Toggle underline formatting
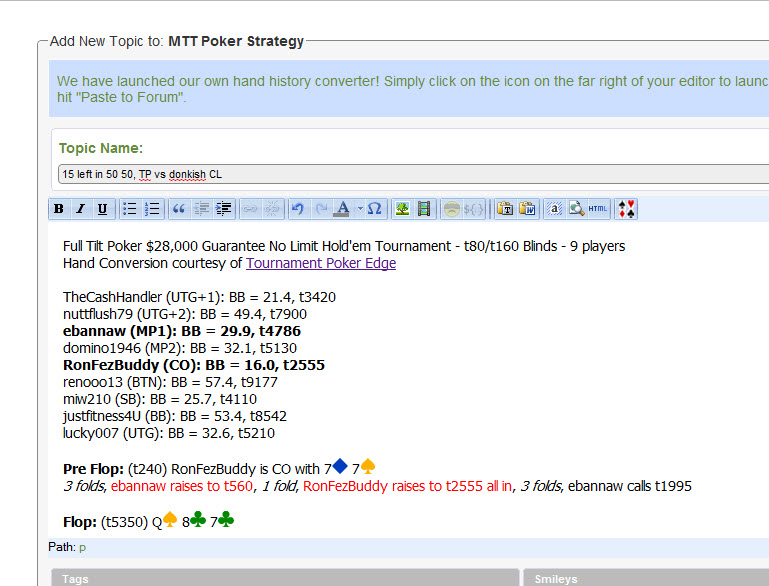The width and height of the screenshot is (769, 586). coord(103,209)
